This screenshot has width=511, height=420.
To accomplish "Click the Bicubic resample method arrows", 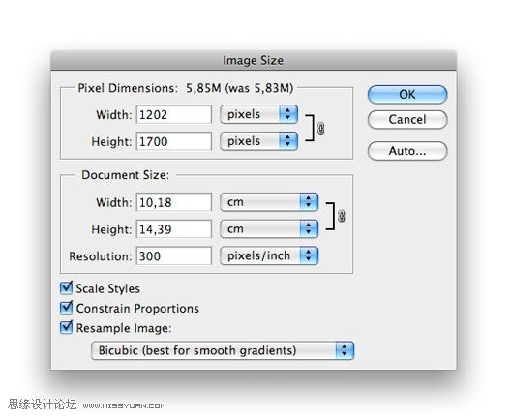I will [x=345, y=350].
